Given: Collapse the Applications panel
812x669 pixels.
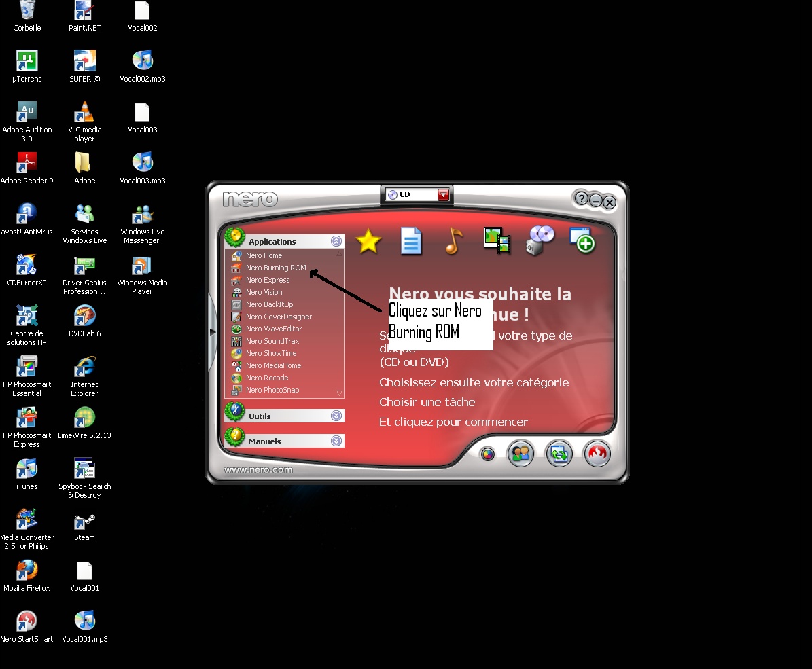Looking at the screenshot, I should pyautogui.click(x=336, y=241).
